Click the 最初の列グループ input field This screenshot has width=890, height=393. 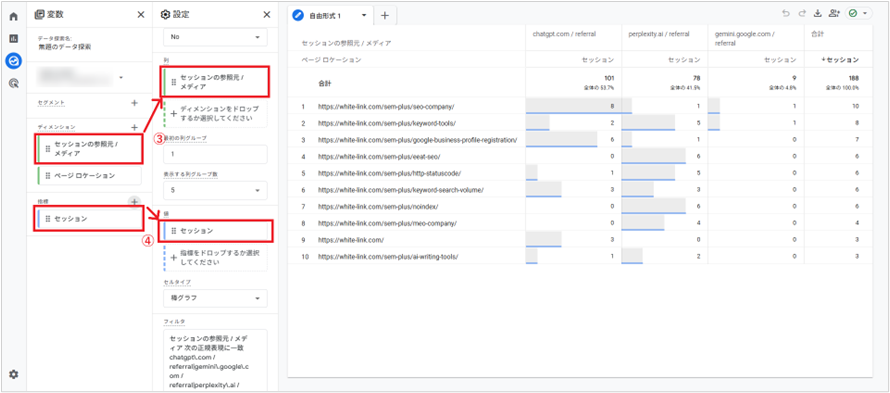point(215,154)
